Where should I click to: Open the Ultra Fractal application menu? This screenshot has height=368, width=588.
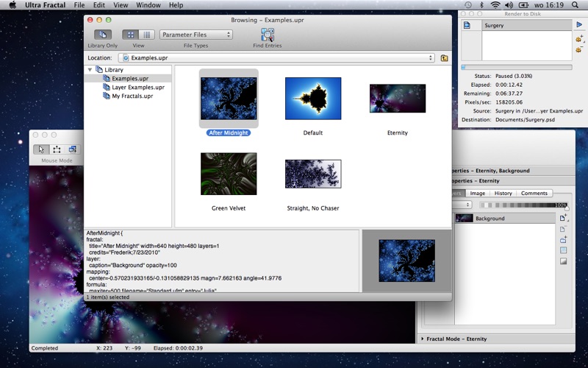point(45,5)
